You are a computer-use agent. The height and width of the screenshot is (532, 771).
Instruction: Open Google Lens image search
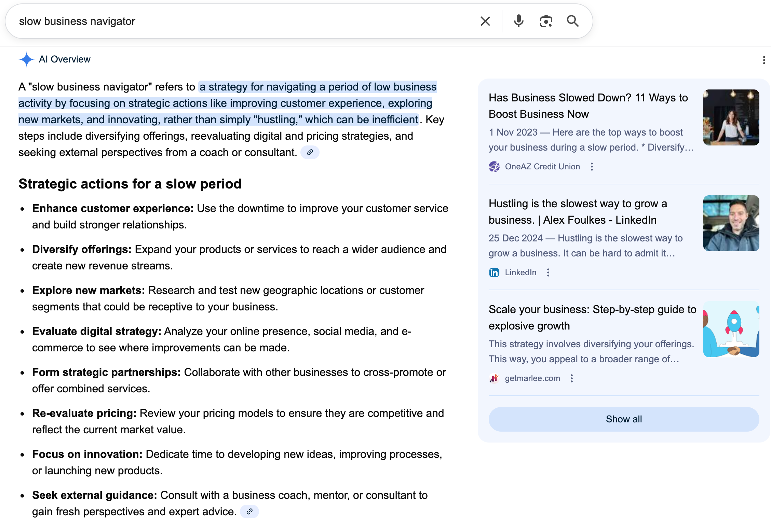[546, 21]
